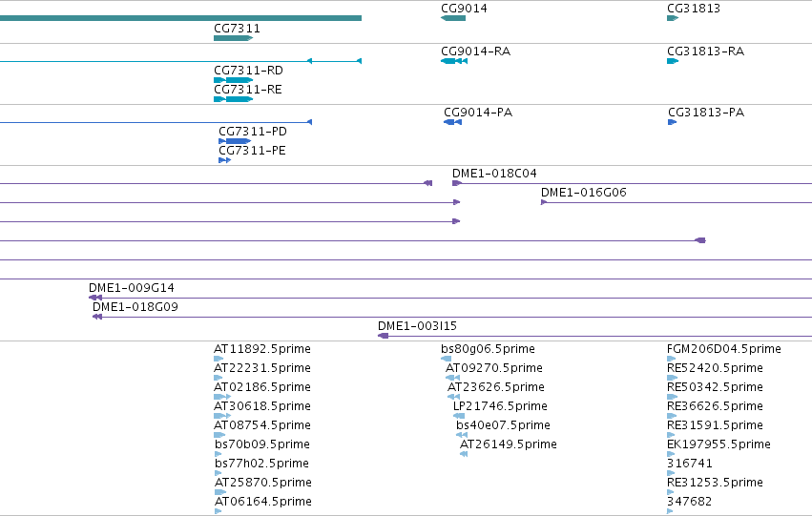Image resolution: width=812 pixels, height=516 pixels.
Task: Click the CG31813-RA transcript glyph
Action: 673,61
